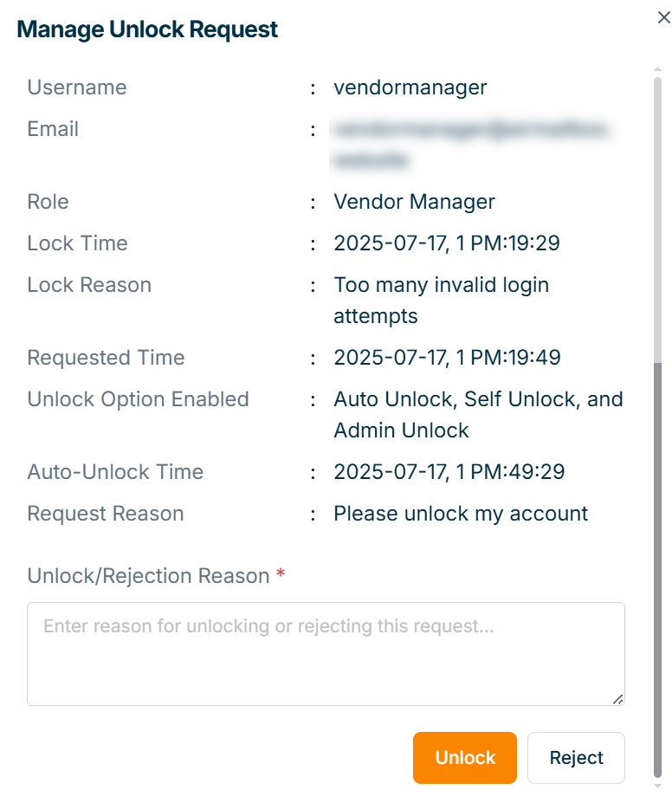This screenshot has height=809, width=672.
Task: Reject this unlock request
Action: (x=576, y=758)
